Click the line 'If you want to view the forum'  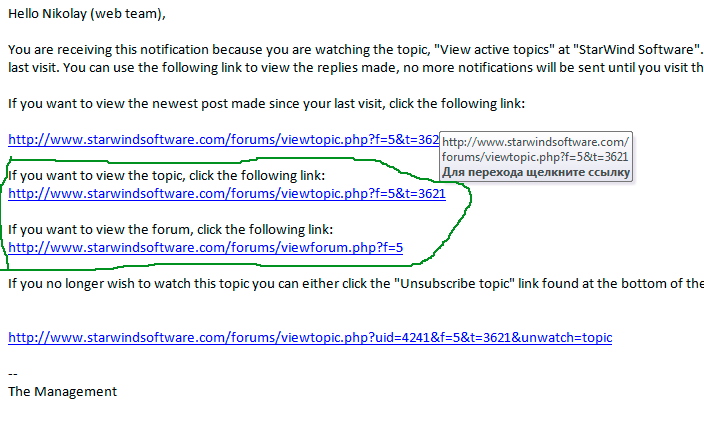(x=171, y=229)
